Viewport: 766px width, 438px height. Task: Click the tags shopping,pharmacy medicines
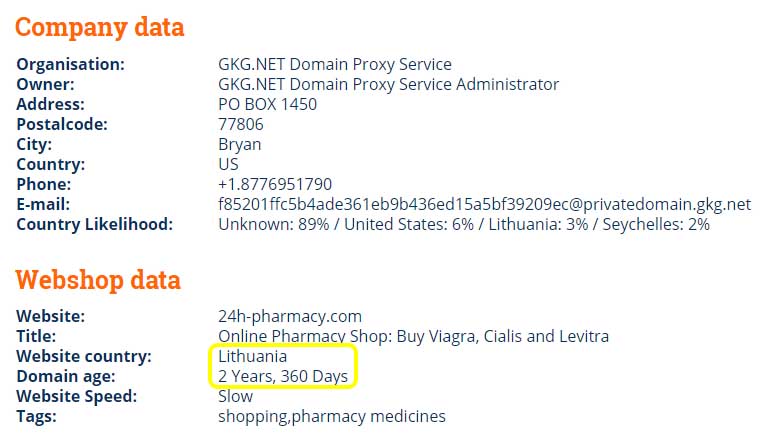point(332,417)
